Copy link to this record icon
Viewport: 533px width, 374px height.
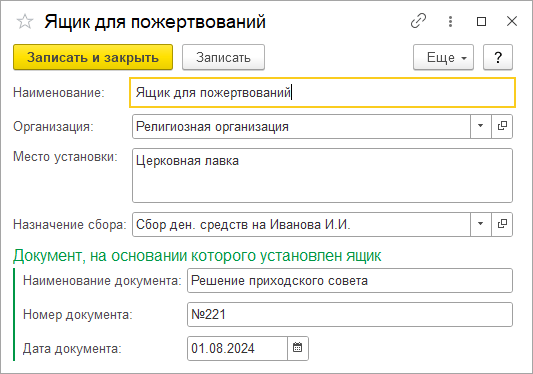pyautogui.click(x=418, y=21)
